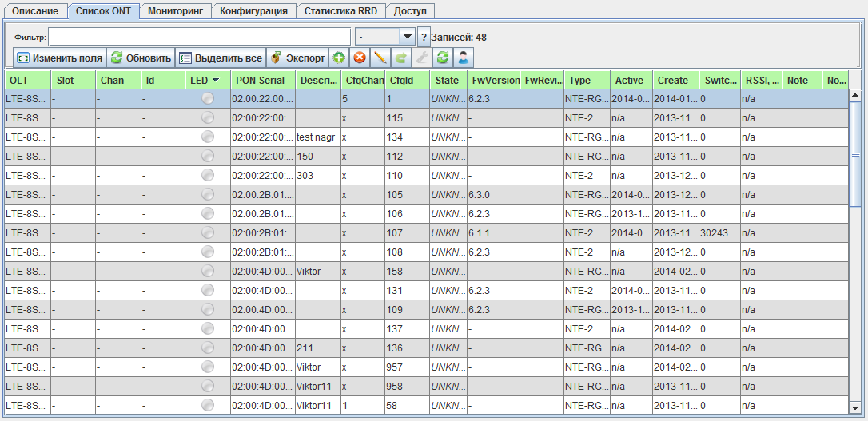Click LED indicator in CfgId 107 row

tap(208, 232)
